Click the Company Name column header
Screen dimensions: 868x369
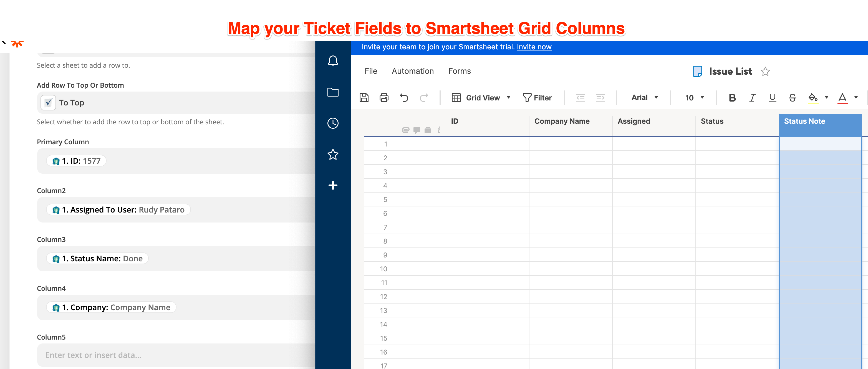(x=571, y=125)
